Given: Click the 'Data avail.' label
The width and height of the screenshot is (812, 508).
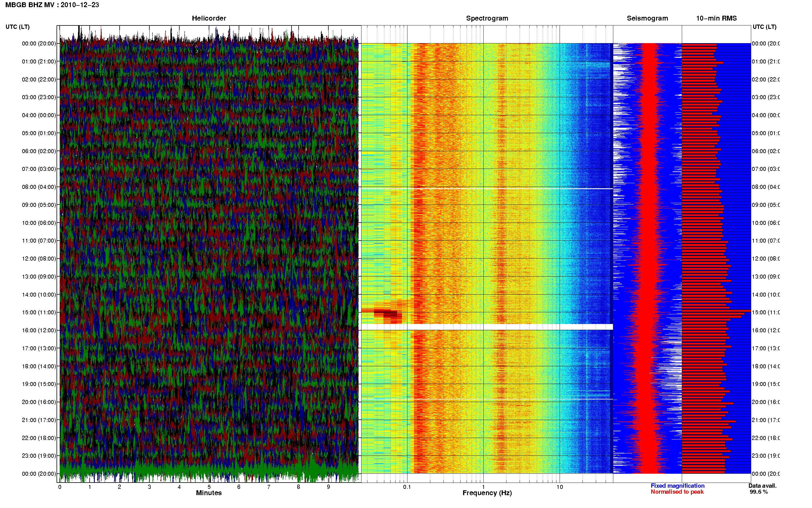Looking at the screenshot, I should pyautogui.click(x=762, y=486).
